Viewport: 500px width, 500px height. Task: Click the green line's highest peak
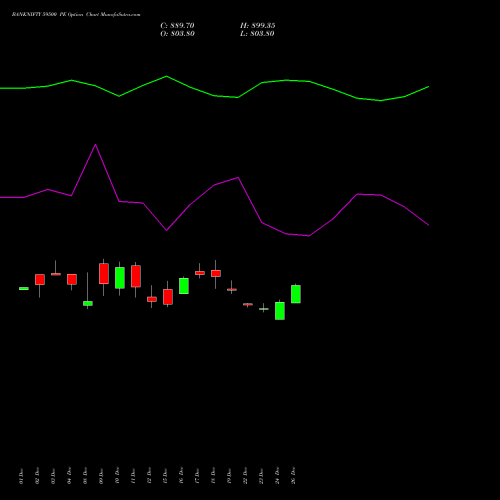167,76
